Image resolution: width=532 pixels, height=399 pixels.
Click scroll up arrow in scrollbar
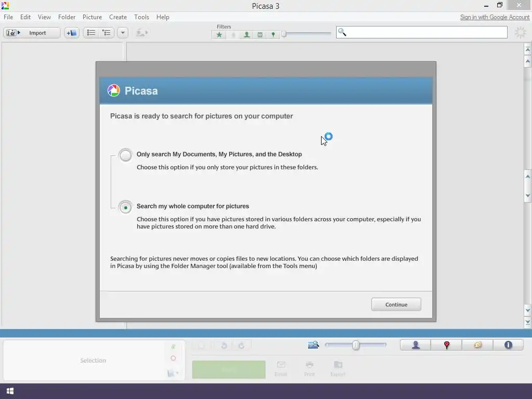click(528, 61)
